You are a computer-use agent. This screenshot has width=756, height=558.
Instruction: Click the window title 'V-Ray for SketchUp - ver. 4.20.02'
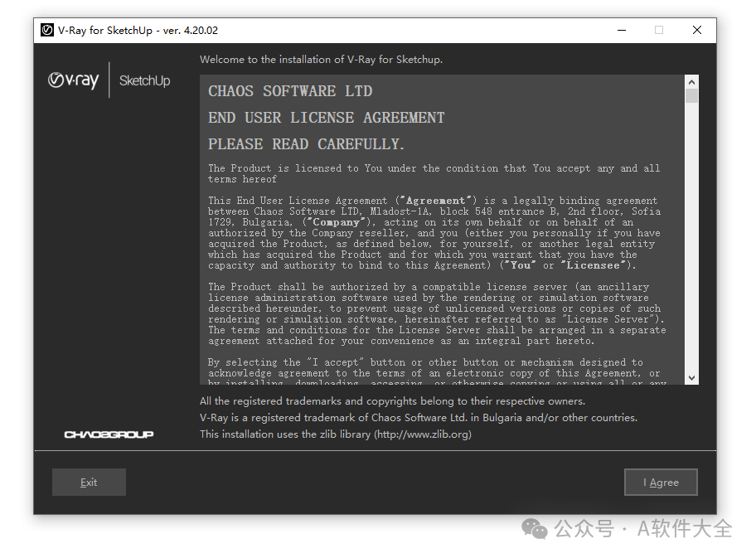tap(138, 31)
